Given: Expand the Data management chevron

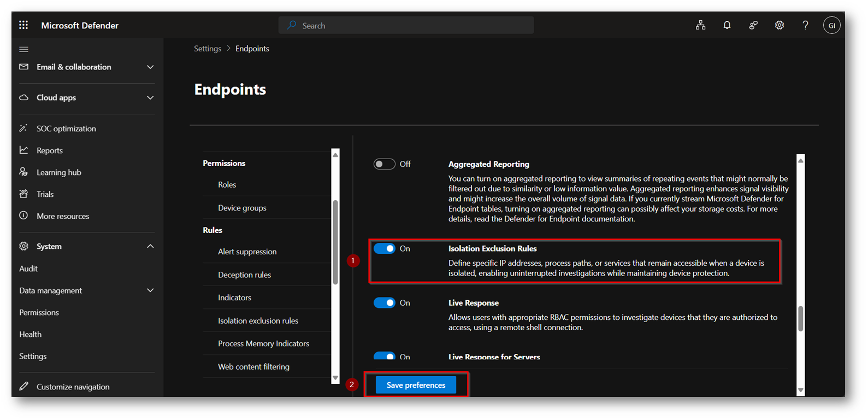Looking at the screenshot, I should pos(150,290).
